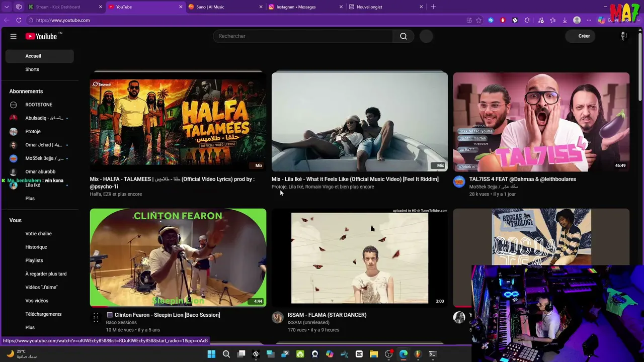Screen dimensions: 644x362
Task: Click the browser address bar URL
Action: pos(63,20)
